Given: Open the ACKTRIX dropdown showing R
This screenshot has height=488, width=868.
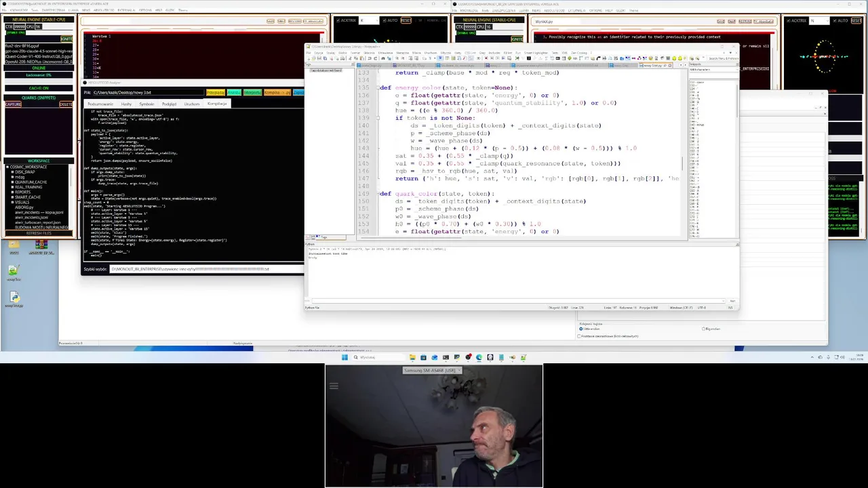Looking at the screenshot, I should [x=369, y=20].
